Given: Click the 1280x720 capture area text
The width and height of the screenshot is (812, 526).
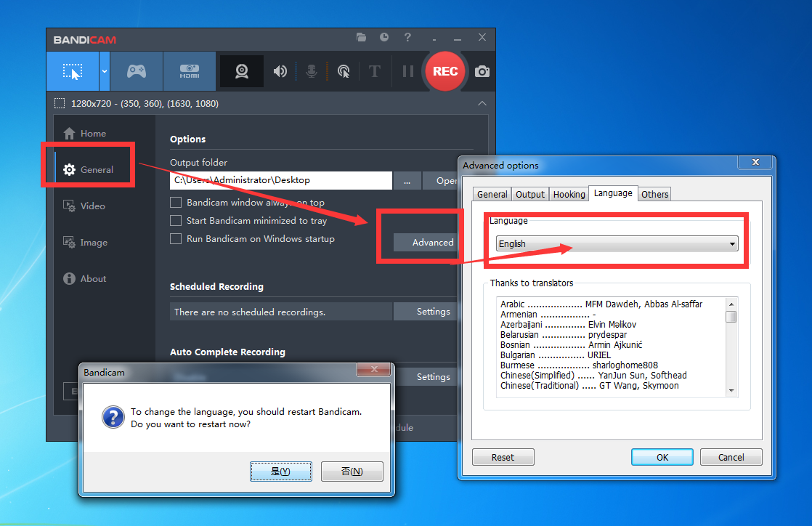Looking at the screenshot, I should tap(145, 104).
